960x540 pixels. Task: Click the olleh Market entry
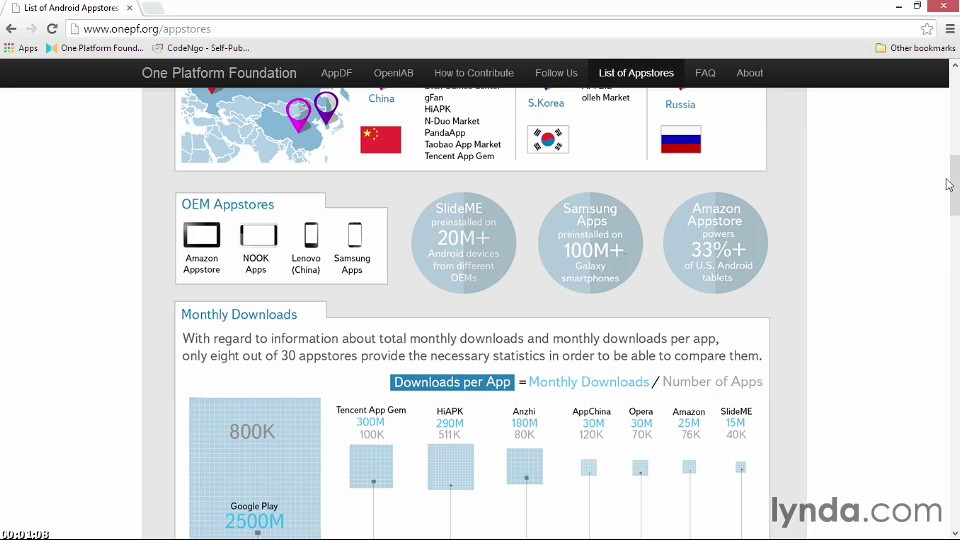(606, 97)
